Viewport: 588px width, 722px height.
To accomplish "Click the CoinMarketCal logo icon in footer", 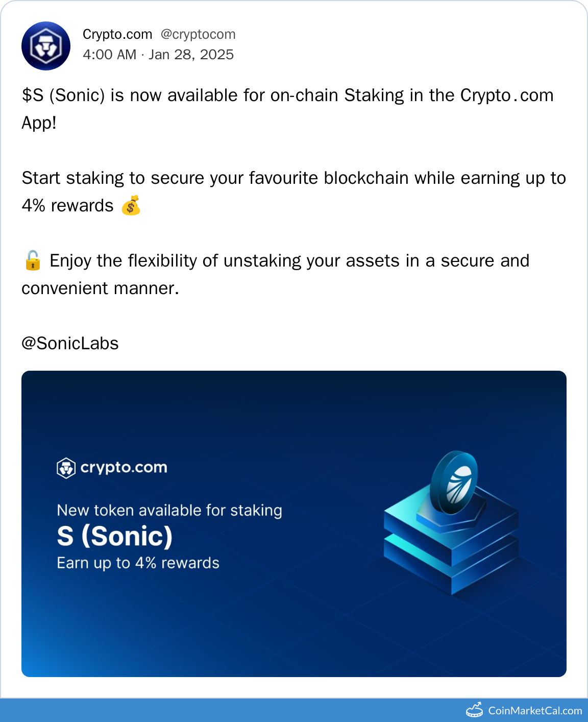I will [x=475, y=710].
